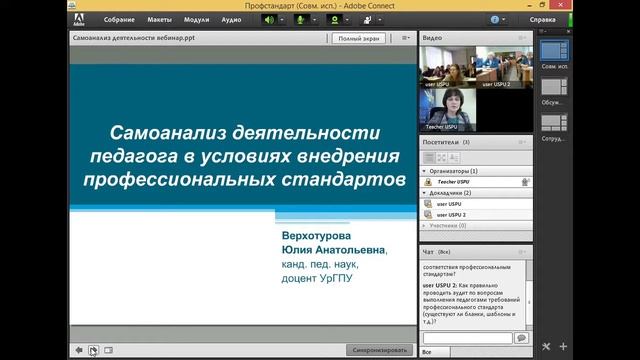Click the chat message input field
The image size is (640, 360).
point(468,338)
